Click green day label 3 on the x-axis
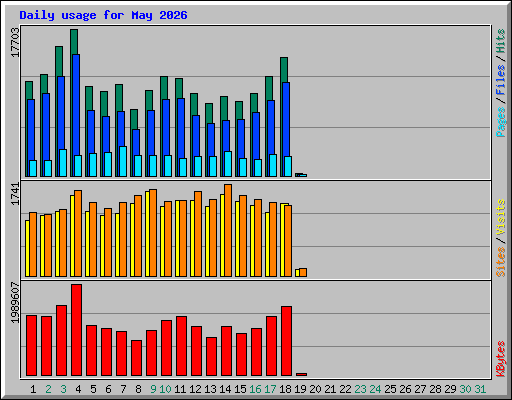Screen dimensions: 512x400 63,389
